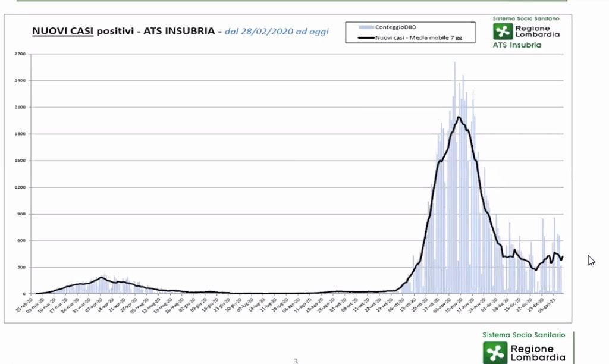Click the 'Sistema Socio Sanitario' text in footer
Screen dimensions: 609x364
pyautogui.click(x=523, y=335)
